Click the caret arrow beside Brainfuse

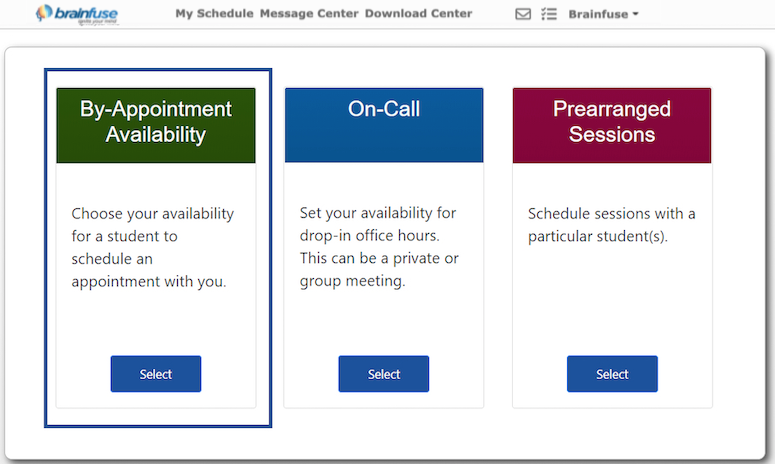pyautogui.click(x=636, y=15)
